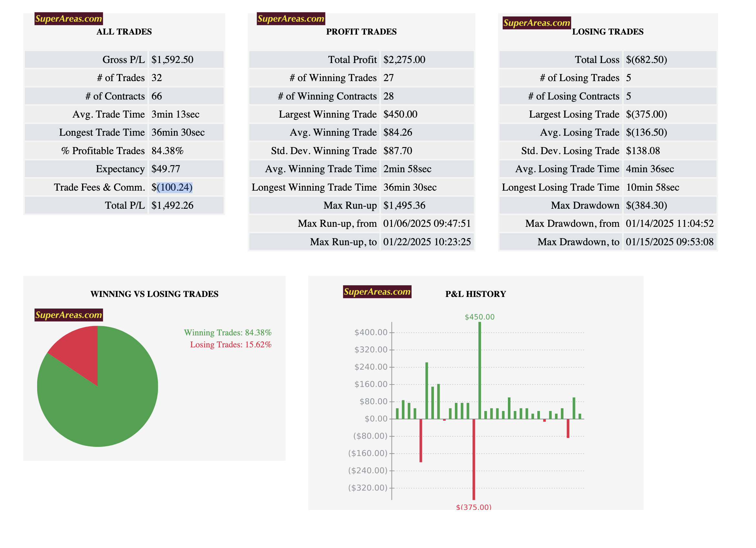756x548 pixels.
Task: Click Max Run-up to date 01/22/2025 10:23:25
Action: pos(427,242)
